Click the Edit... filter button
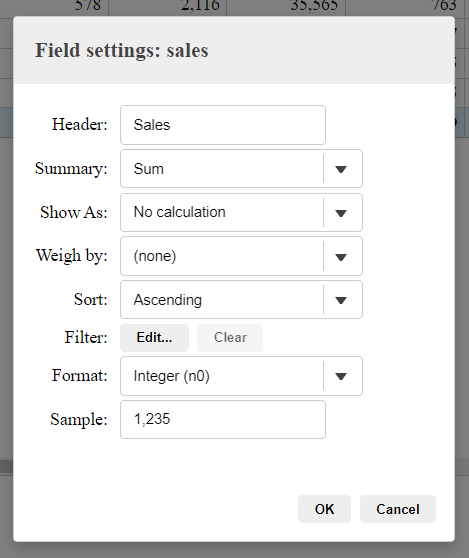 [x=154, y=338]
